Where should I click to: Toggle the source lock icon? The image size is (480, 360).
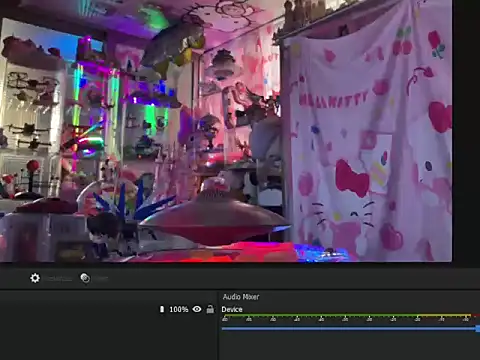210,309
